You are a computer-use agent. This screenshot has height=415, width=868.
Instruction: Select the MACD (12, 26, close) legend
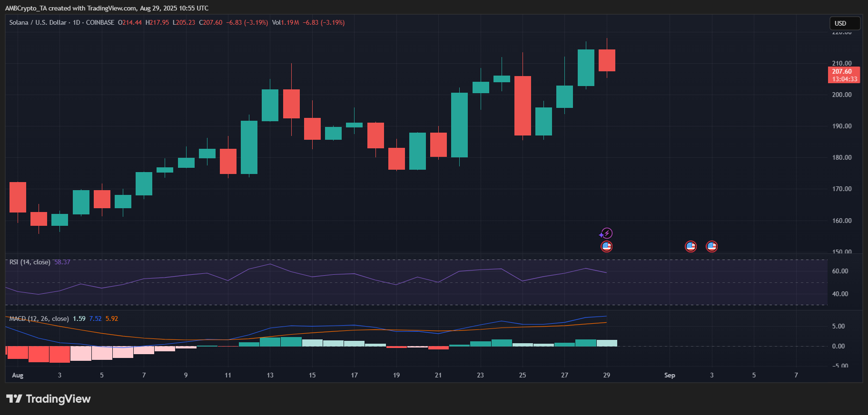tap(39, 318)
